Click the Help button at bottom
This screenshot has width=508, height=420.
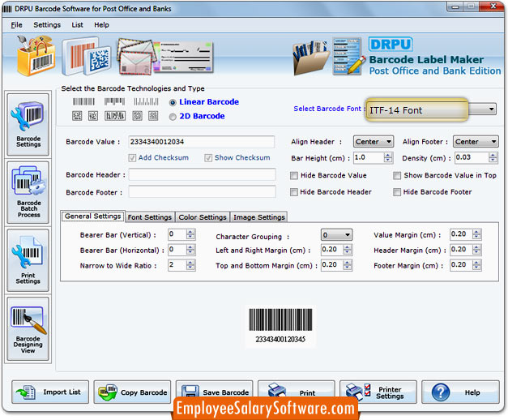pos(460,392)
